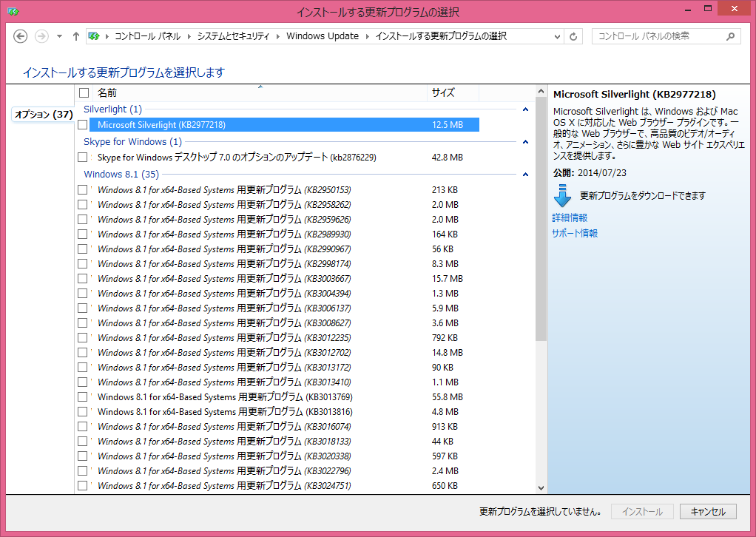Click the window system icon in the title bar
The height and width of the screenshot is (537, 756).
click(x=13, y=11)
